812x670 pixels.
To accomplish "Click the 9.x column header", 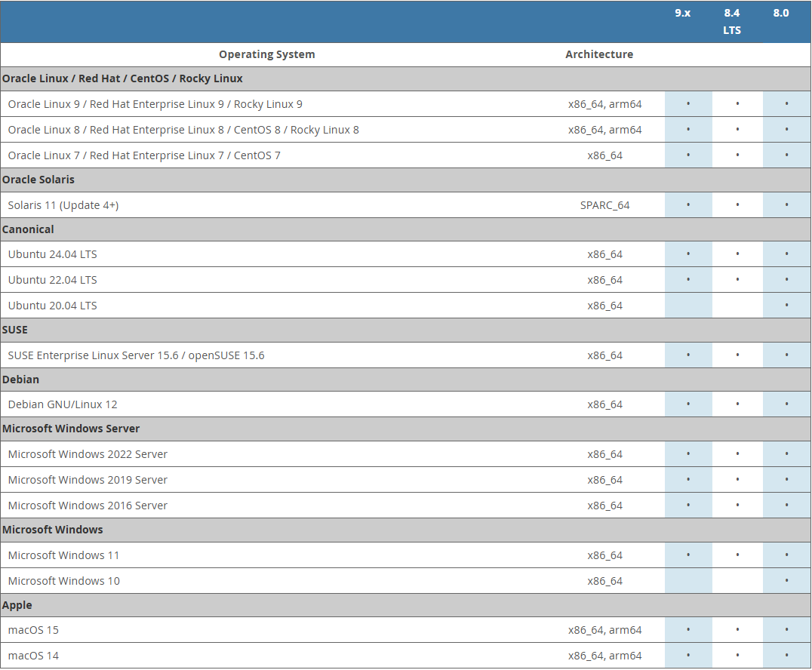I will click(682, 14).
